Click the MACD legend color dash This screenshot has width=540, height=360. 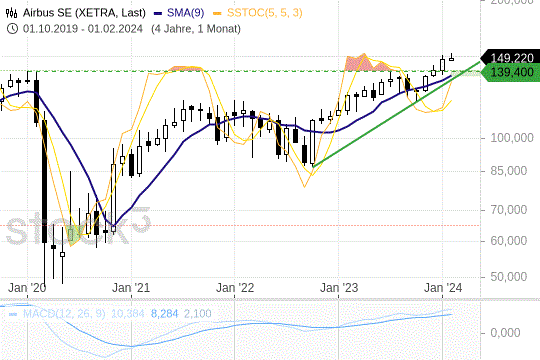[x=13, y=314]
